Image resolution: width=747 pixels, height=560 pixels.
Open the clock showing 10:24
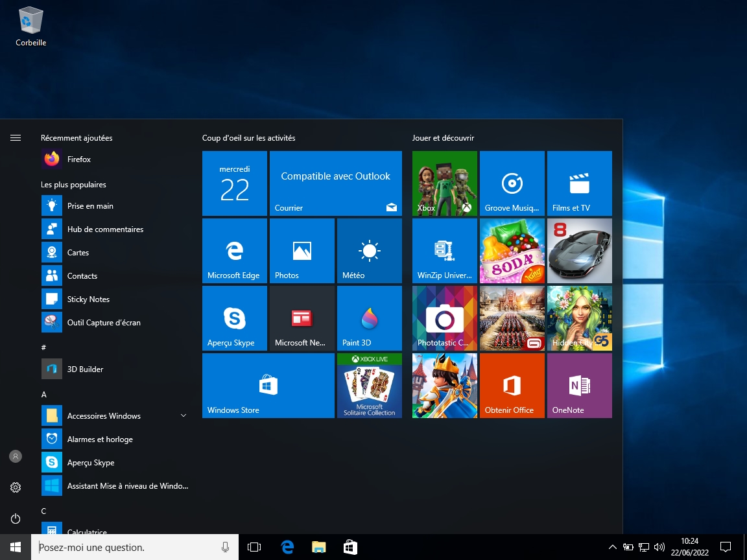[x=690, y=547]
